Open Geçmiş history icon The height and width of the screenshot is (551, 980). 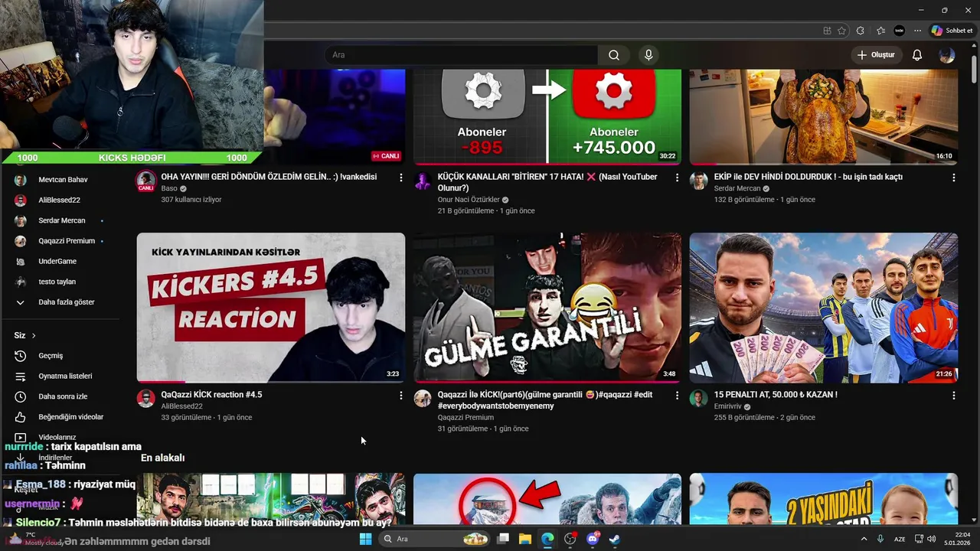click(x=21, y=356)
